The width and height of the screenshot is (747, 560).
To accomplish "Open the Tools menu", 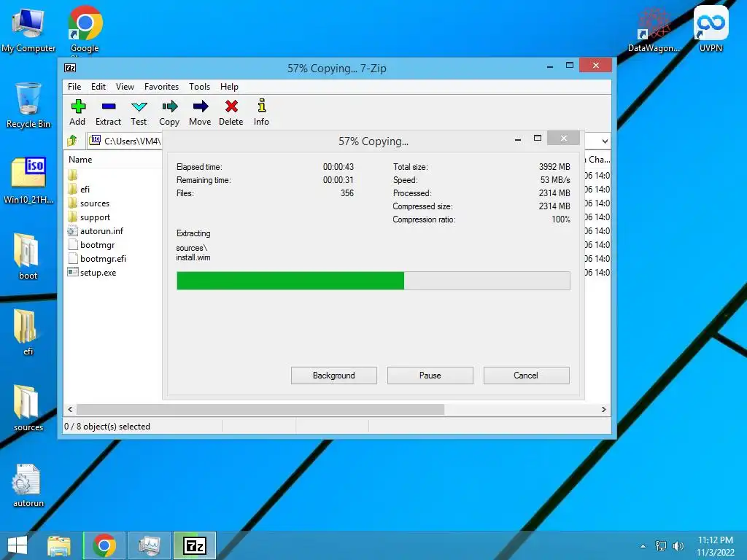I will [x=199, y=87].
